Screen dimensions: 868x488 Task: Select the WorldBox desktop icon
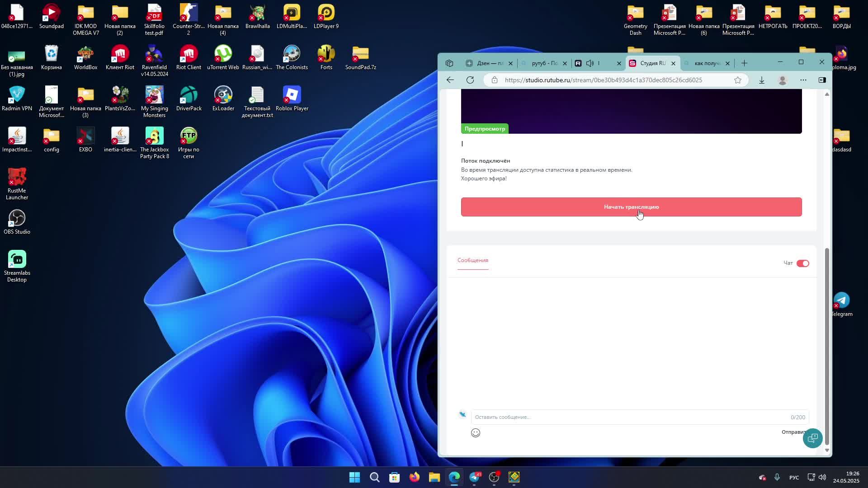pos(86,58)
